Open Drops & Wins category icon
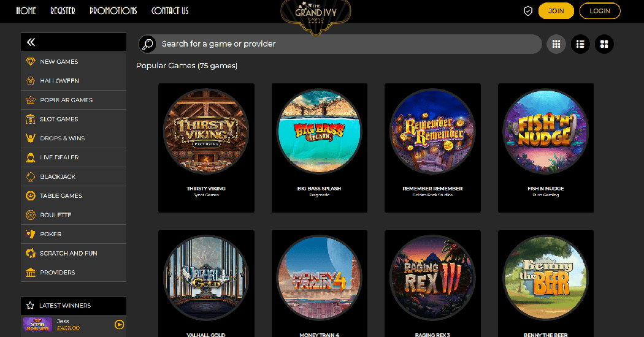Screen dimensions: 644x337 (x=31, y=138)
